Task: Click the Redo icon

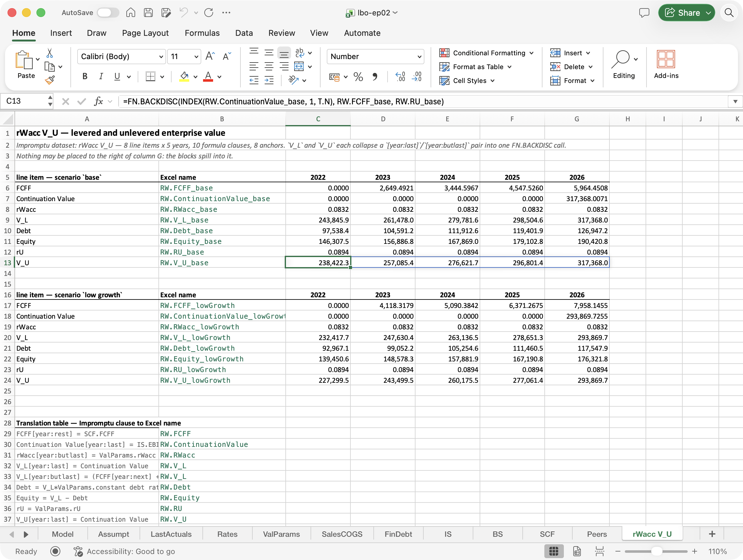Action: [x=209, y=13]
